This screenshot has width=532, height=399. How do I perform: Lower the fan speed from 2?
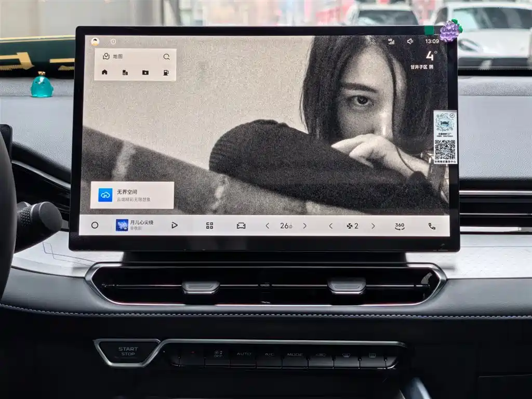pyautogui.click(x=330, y=225)
